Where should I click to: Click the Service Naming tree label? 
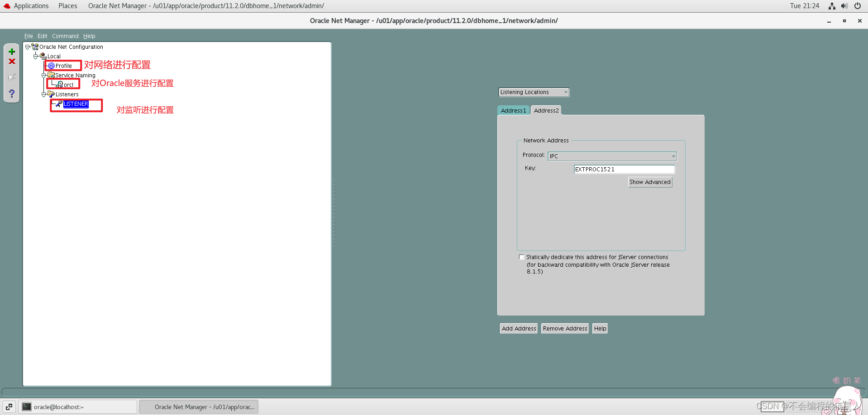click(x=75, y=75)
